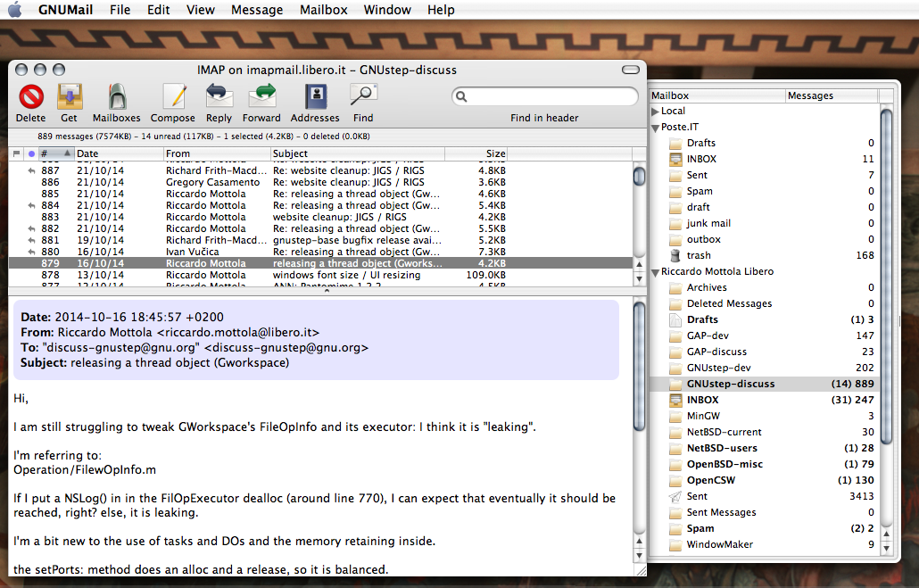Click the message list scrollbar thumb
Screen dimensions: 919x588
point(640,176)
